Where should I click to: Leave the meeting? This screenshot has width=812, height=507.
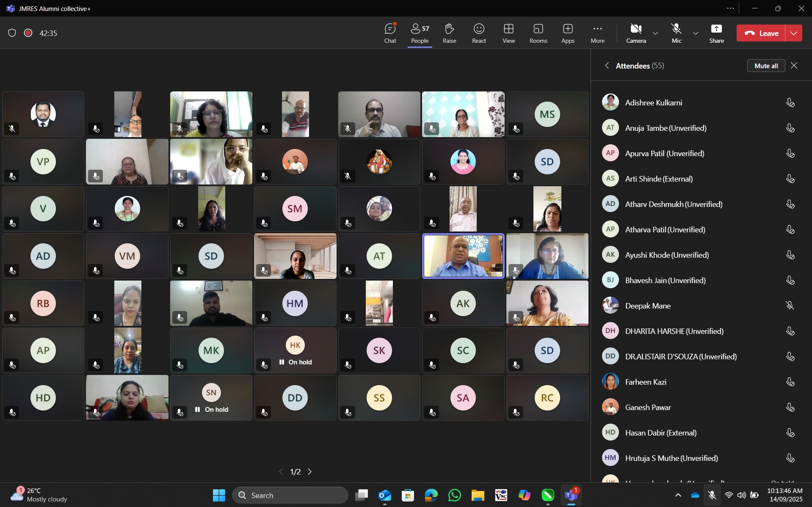[x=761, y=33]
